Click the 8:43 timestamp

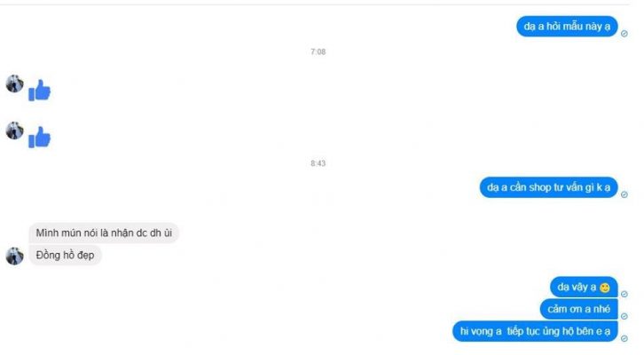318,163
